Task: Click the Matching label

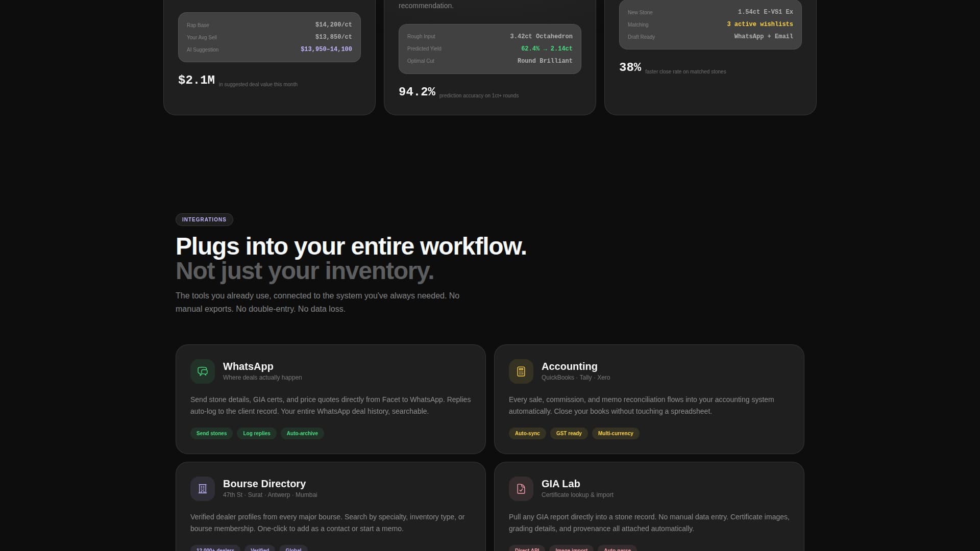Action: click(638, 24)
